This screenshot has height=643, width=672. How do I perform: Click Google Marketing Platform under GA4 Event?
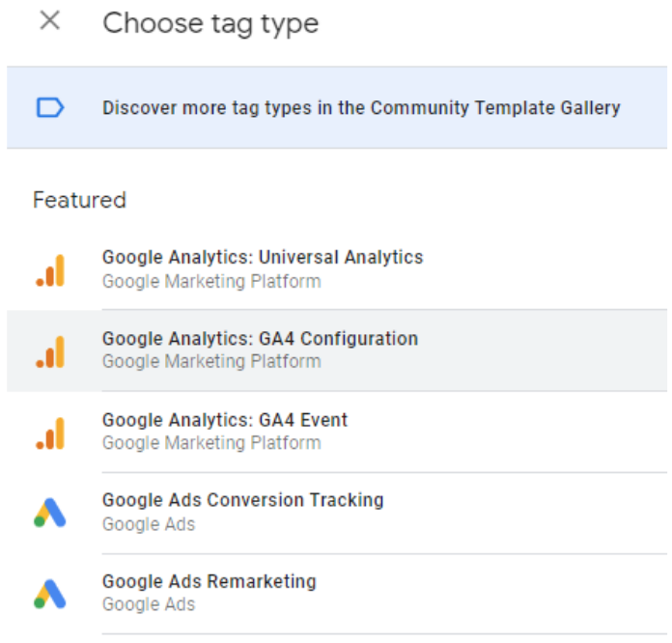(211, 443)
